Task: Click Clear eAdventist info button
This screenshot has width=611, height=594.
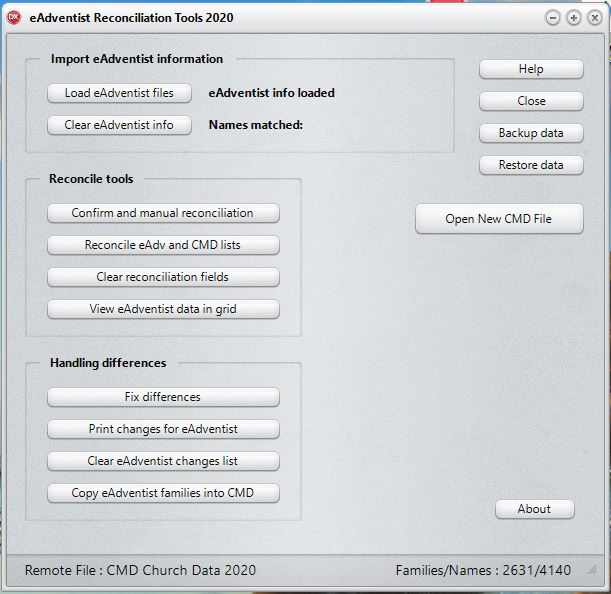Action: (119, 125)
